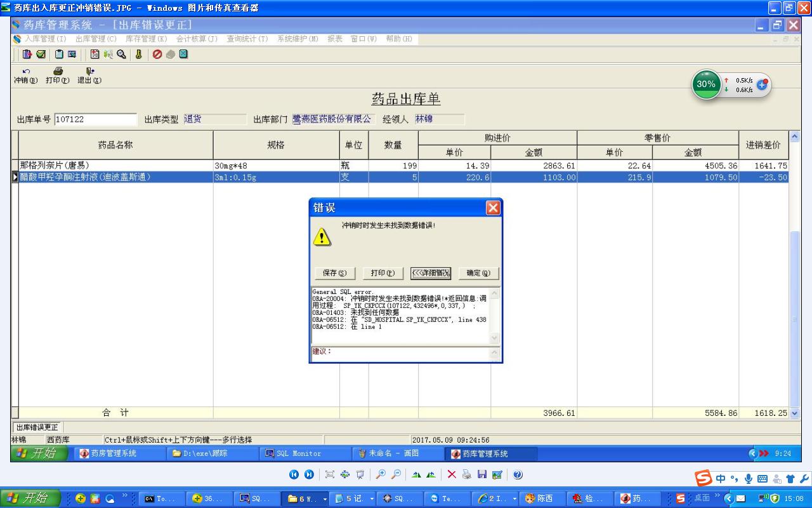
Task: Click the Sogou microphone voice input icon
Action: pos(749,479)
